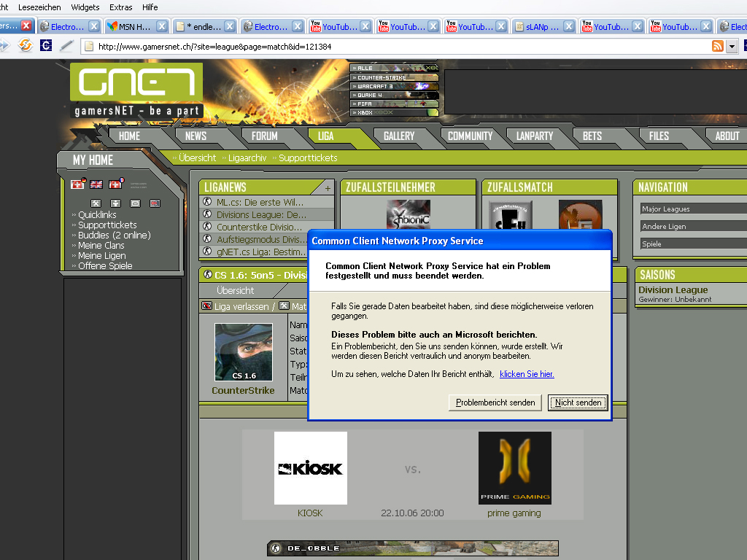This screenshot has height=560, width=747.
Task: Switch language using the UK flag icon
Action: [x=96, y=184]
